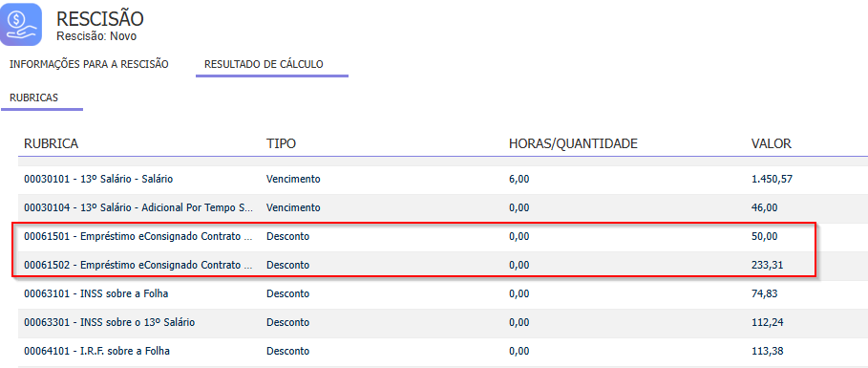This screenshot has height=368, width=868.
Task: Select row 00030101 13º Salário - Salário
Action: tap(443, 179)
